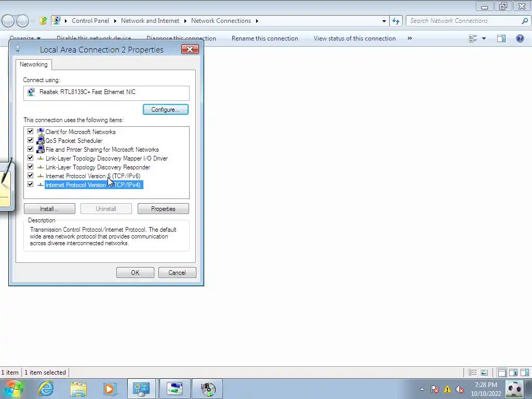Toggle QoS Packet Scheduler checkbox
532x399 pixels.
30,140
